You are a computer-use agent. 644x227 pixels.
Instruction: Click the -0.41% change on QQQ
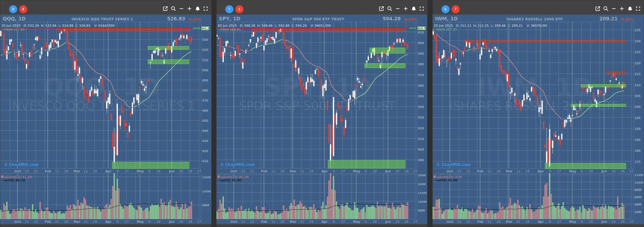(194, 19)
